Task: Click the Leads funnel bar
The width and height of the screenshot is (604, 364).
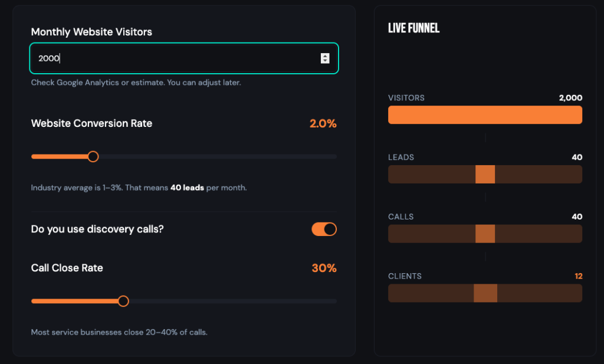Action: [485, 174]
